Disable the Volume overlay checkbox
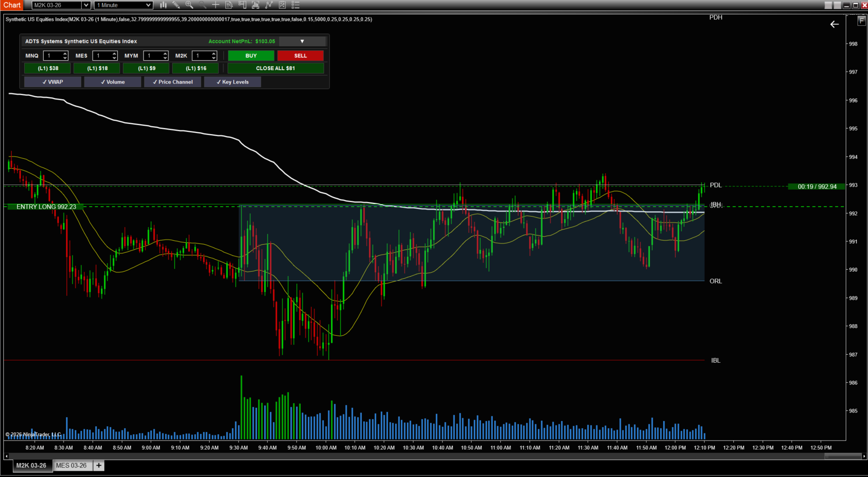The image size is (868, 477). pos(112,82)
